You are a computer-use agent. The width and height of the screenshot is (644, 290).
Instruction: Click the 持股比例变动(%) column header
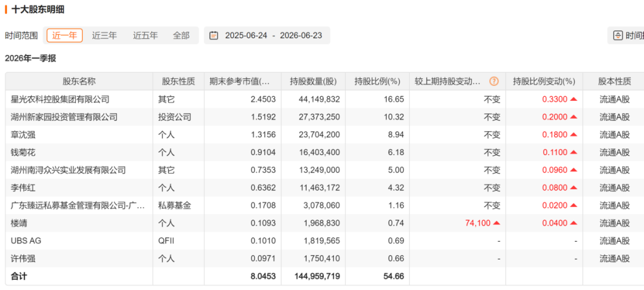coord(544,81)
